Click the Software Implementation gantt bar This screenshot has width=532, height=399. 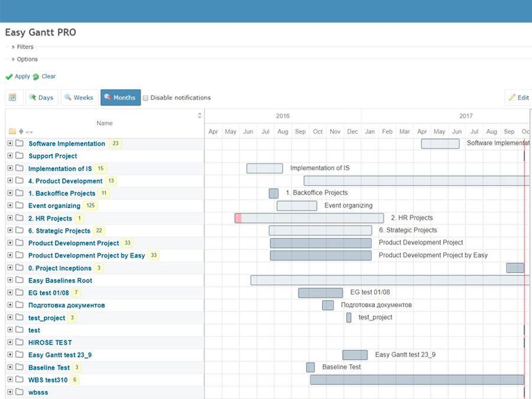[x=440, y=144]
